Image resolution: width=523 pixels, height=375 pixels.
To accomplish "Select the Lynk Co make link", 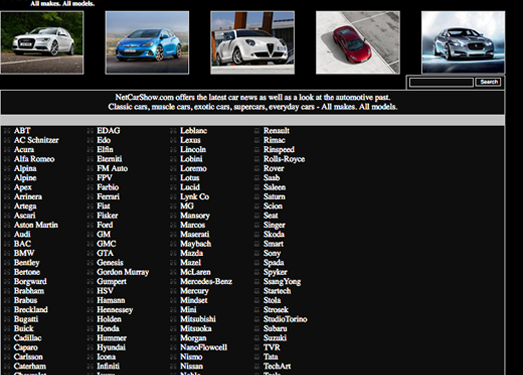I will pyautogui.click(x=195, y=197).
